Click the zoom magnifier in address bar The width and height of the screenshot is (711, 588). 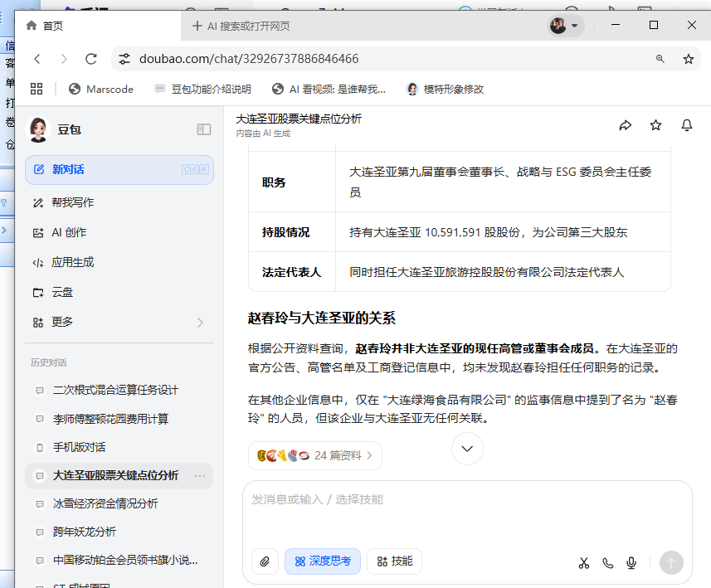click(660, 59)
